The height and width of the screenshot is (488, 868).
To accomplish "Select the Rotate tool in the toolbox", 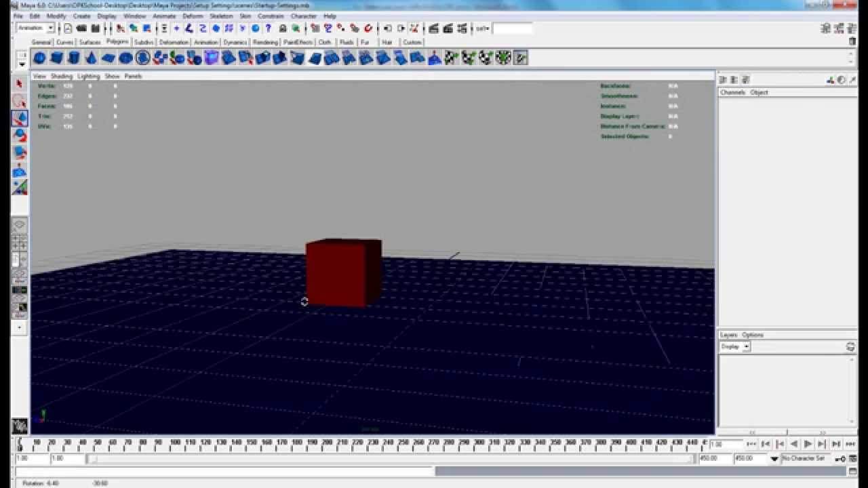I will pos(20,135).
